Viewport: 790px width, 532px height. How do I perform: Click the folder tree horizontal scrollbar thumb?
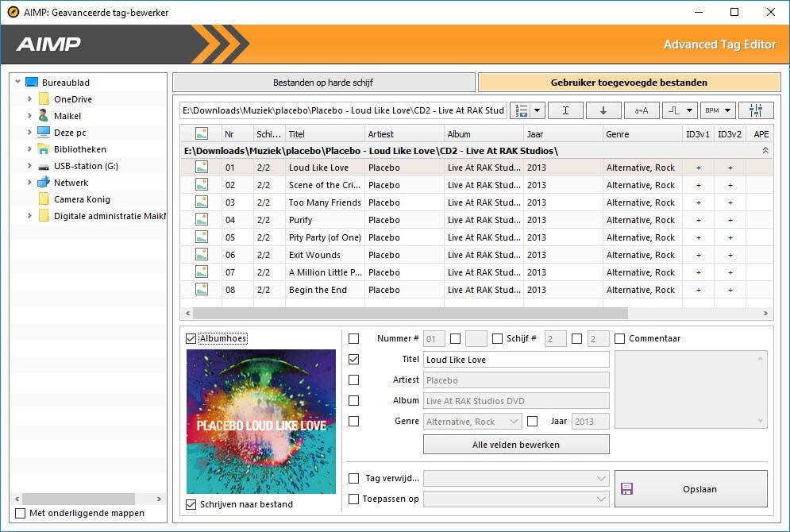tap(79, 499)
